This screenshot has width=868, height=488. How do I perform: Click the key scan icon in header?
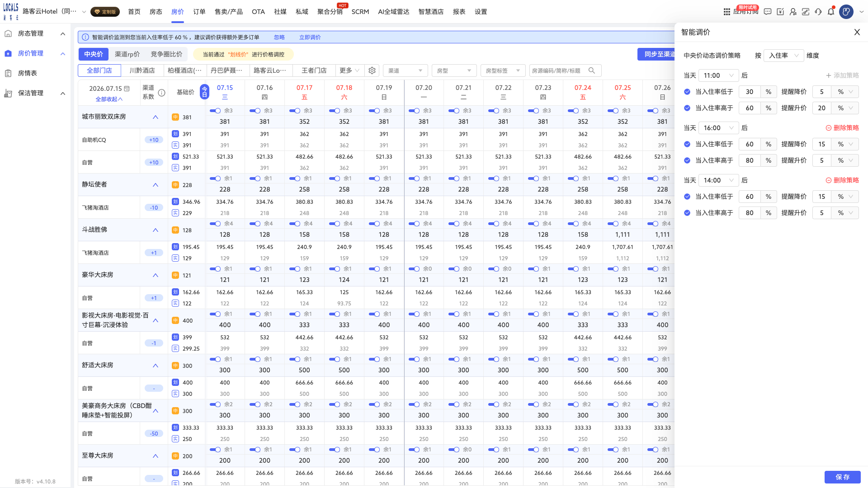pyautogui.click(x=806, y=12)
